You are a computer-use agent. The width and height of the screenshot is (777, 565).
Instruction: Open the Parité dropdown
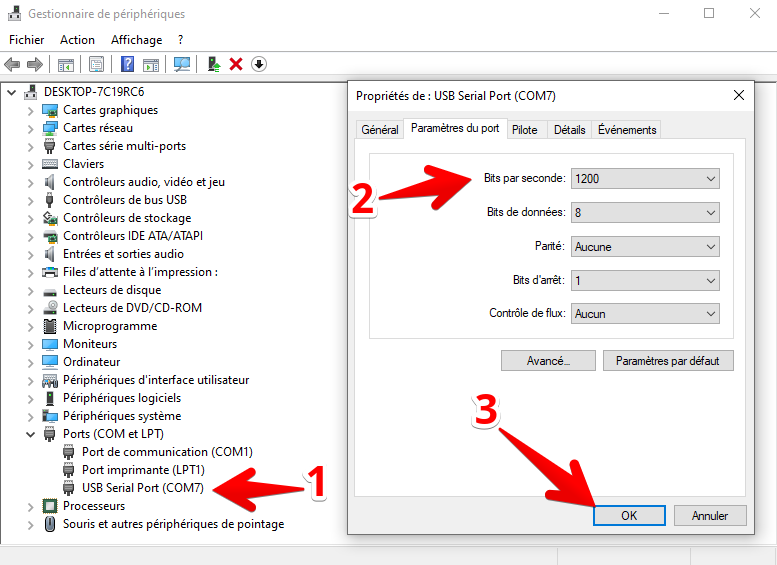coord(645,246)
